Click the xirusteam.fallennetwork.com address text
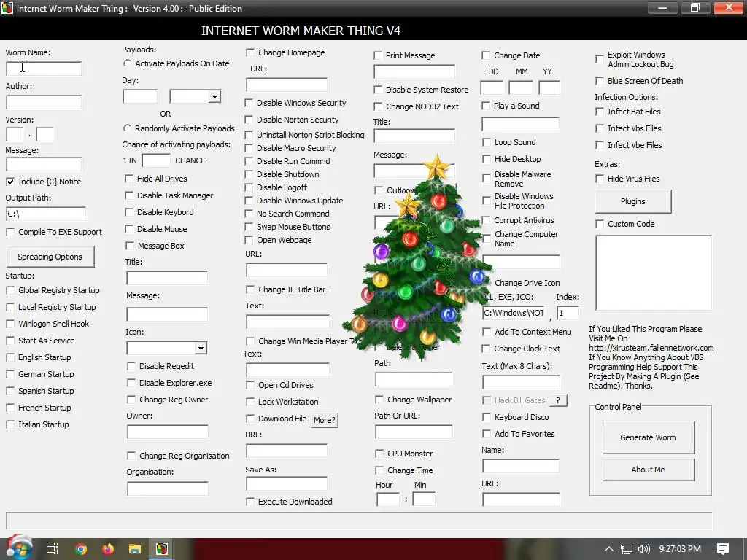 coord(651,348)
